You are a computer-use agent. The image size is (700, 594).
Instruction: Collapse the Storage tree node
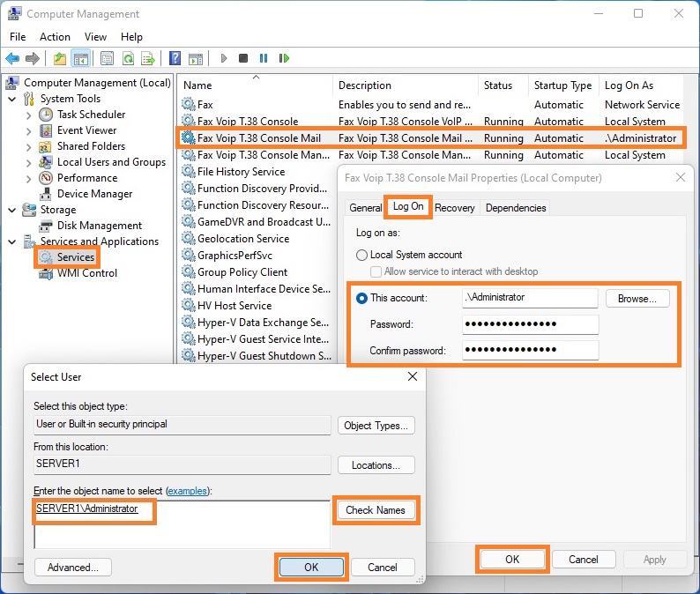[12, 210]
